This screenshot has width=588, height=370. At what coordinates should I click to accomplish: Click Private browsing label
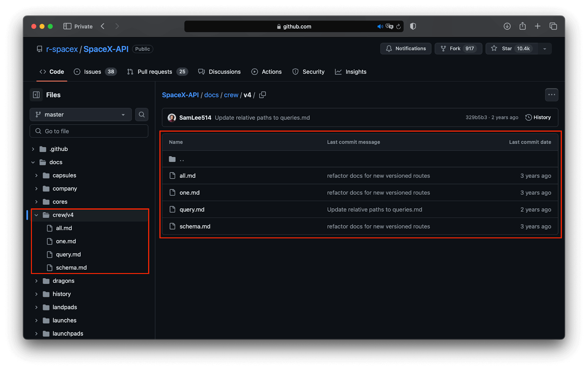tap(83, 26)
